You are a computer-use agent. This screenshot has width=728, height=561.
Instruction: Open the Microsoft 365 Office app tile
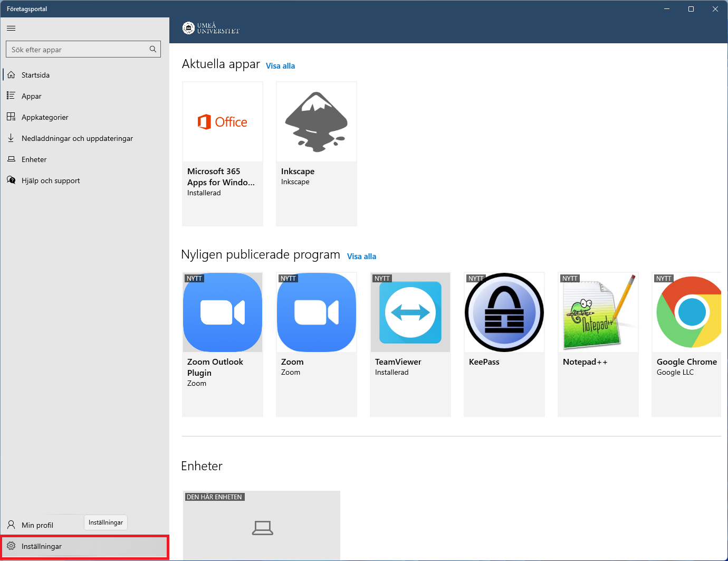pos(222,154)
